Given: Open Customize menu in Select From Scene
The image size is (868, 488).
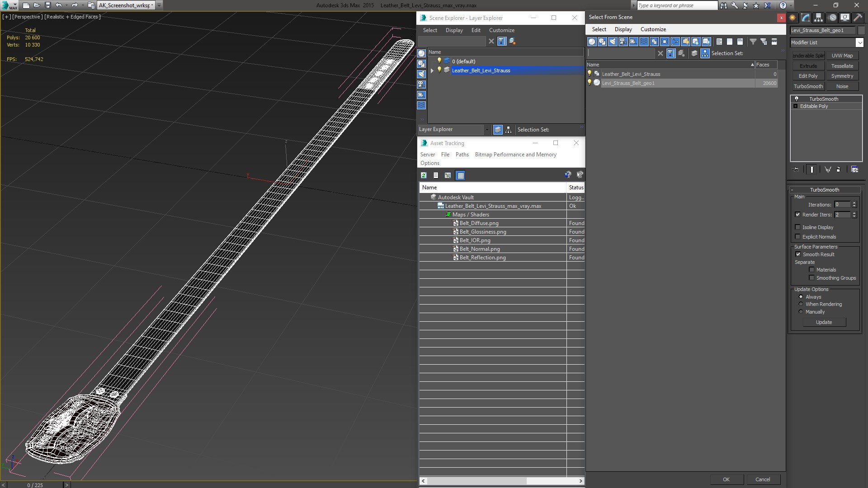Looking at the screenshot, I should coord(653,29).
